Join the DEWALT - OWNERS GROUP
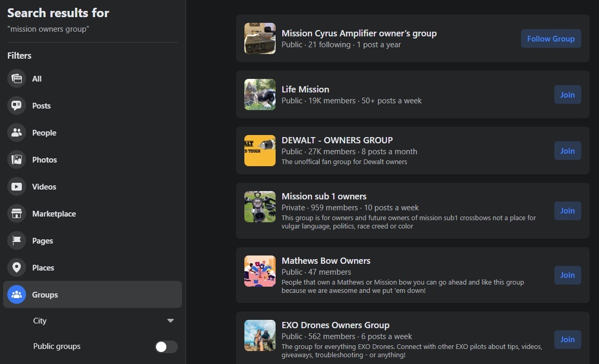The image size is (599, 364). pos(567,151)
